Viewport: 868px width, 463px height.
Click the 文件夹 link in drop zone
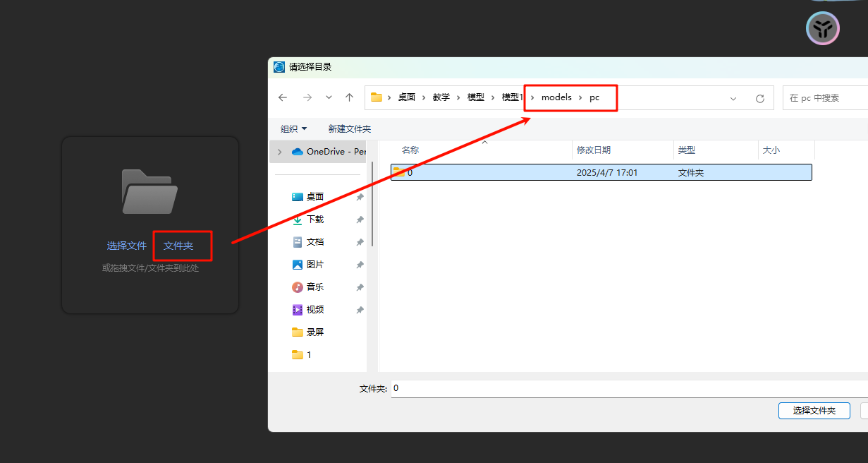[x=178, y=246]
